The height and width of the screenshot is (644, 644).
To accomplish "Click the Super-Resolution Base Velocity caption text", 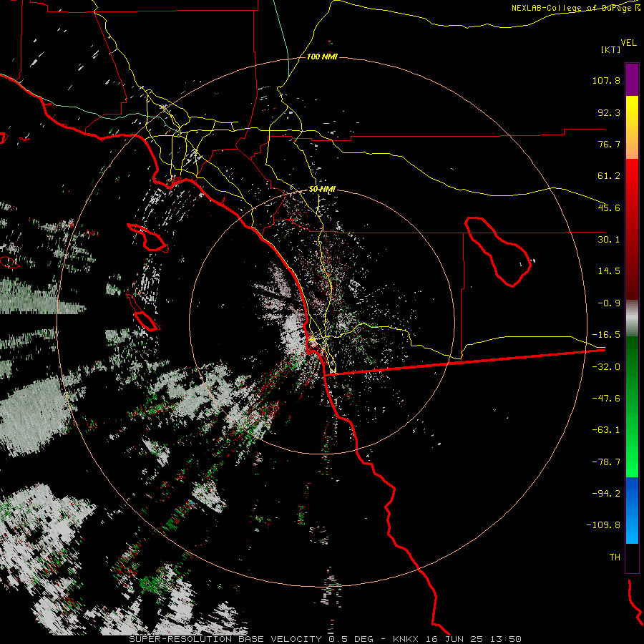I will (x=326, y=639).
